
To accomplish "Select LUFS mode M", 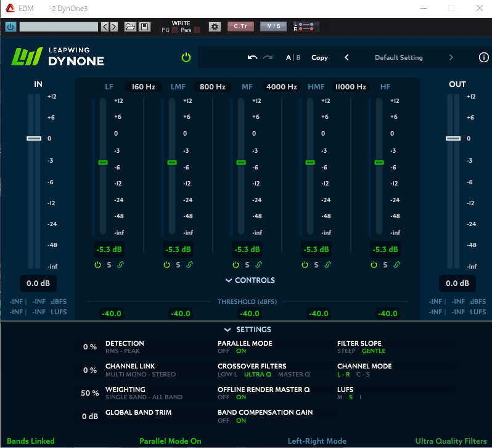I will 340,397.
